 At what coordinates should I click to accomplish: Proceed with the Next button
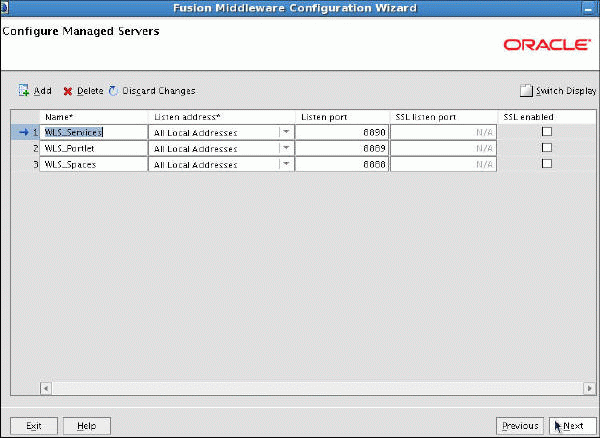572,426
